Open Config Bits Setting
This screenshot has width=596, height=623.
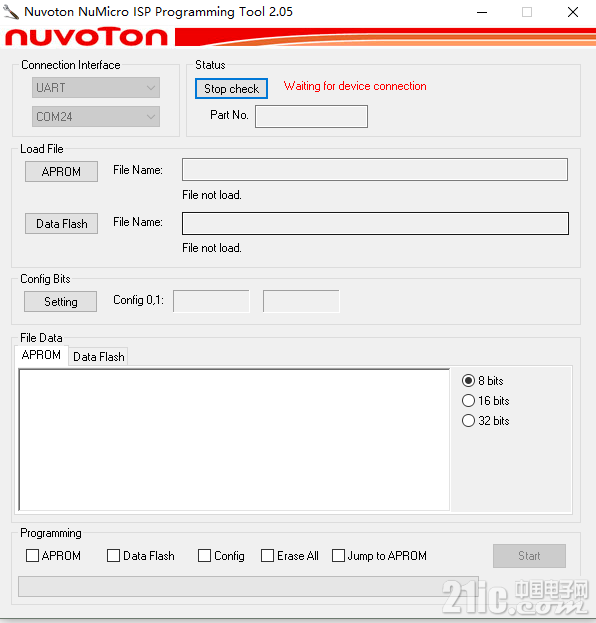60,302
